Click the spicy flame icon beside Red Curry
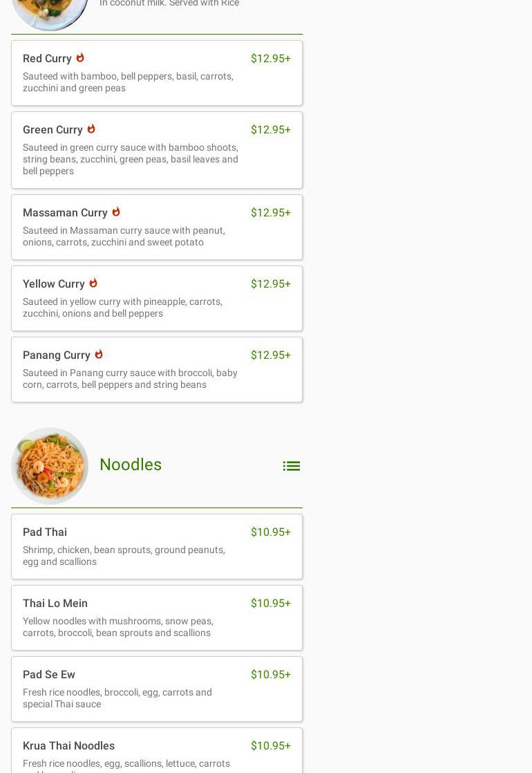 (x=80, y=58)
